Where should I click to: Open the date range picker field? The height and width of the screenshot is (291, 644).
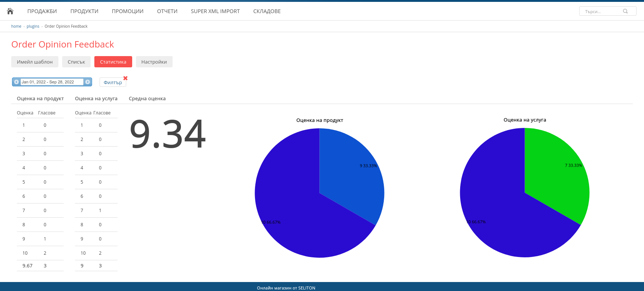click(x=52, y=82)
